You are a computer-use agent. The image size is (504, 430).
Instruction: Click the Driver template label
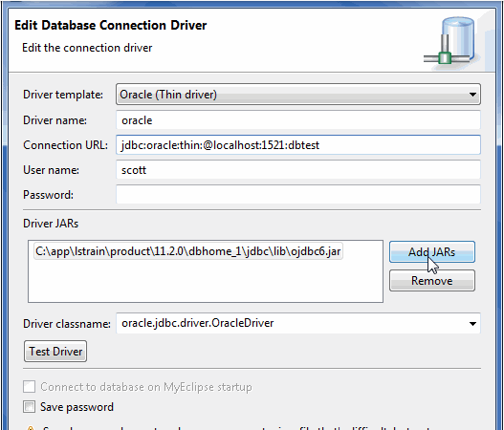[63, 95]
